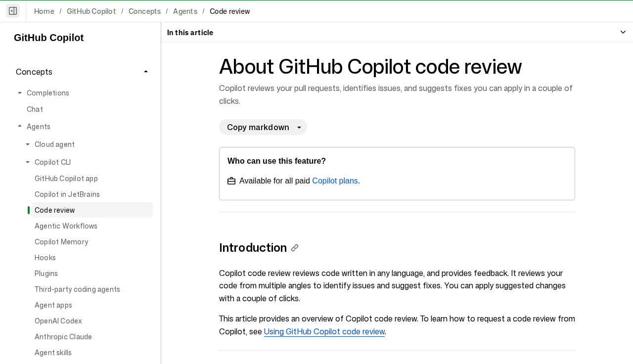Expand the Cloud agent arrow
Image resolution: width=633 pixels, height=364 pixels.
[x=28, y=144]
